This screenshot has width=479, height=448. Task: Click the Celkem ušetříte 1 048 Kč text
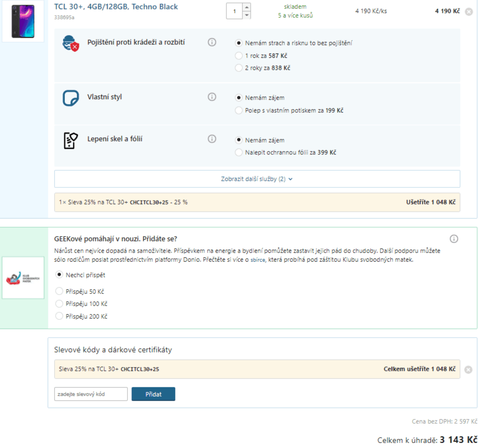(x=419, y=369)
